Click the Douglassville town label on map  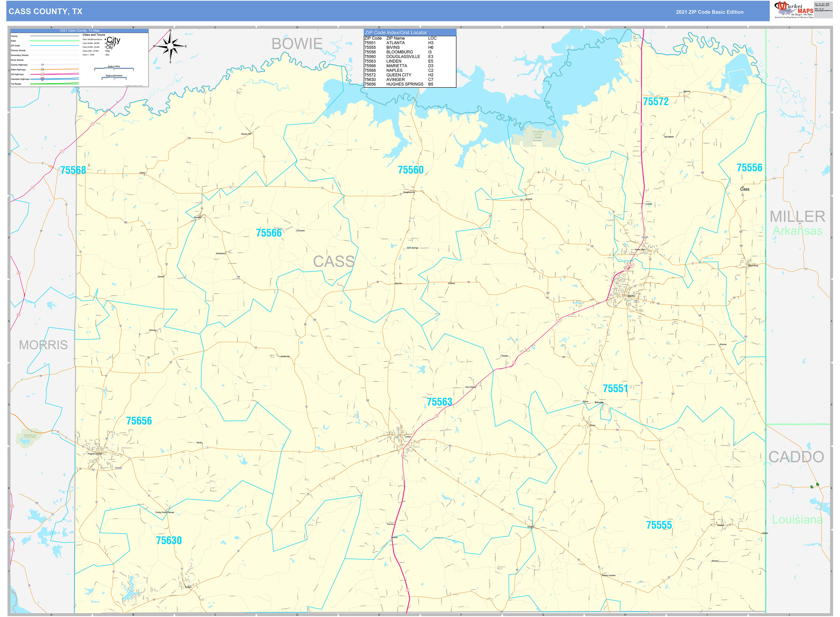[x=409, y=192]
